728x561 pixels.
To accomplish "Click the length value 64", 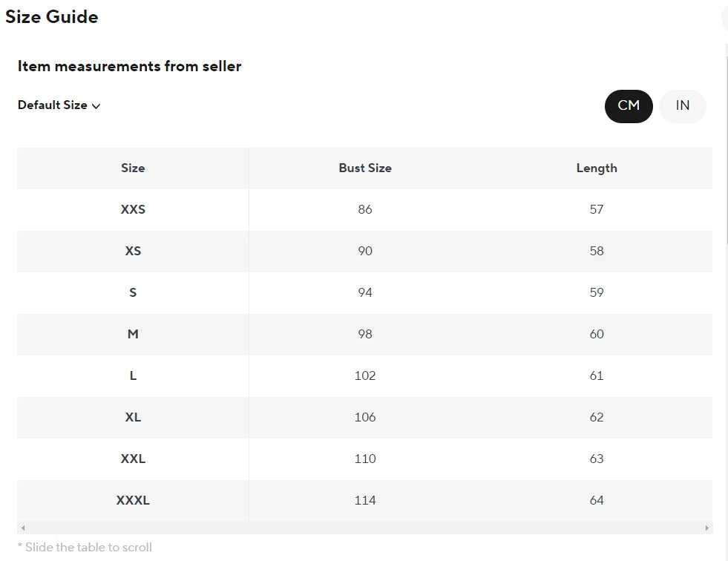I will pos(597,501).
